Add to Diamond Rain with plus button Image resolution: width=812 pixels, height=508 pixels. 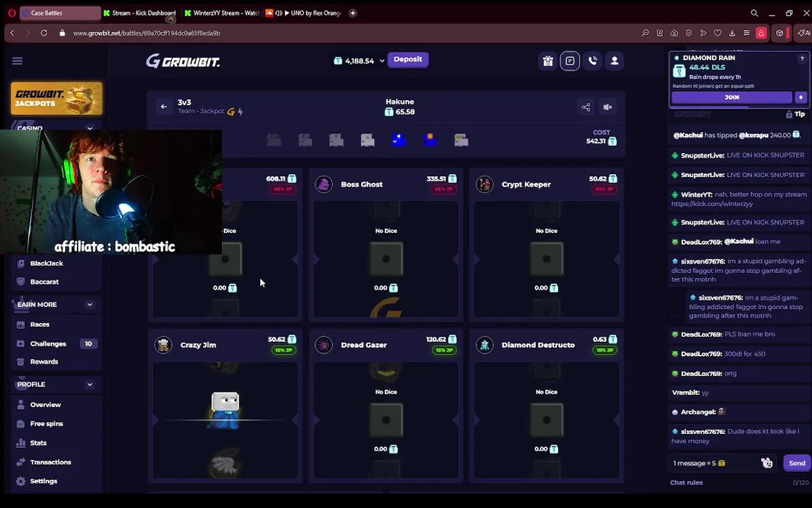click(x=801, y=97)
